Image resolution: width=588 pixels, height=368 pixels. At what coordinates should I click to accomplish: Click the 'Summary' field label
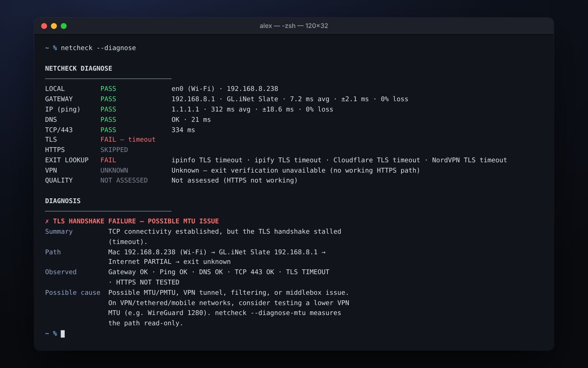coord(59,231)
